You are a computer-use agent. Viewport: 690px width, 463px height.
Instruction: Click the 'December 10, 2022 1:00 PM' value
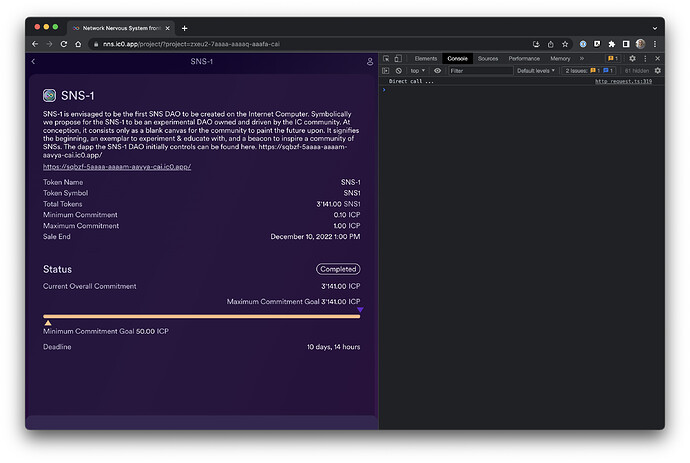click(315, 236)
